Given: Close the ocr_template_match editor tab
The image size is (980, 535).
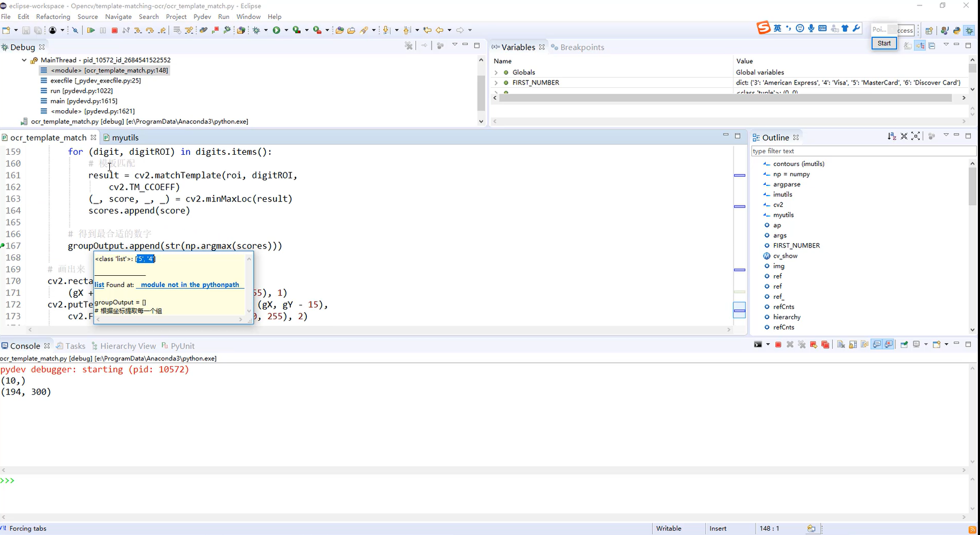Looking at the screenshot, I should (x=93, y=137).
